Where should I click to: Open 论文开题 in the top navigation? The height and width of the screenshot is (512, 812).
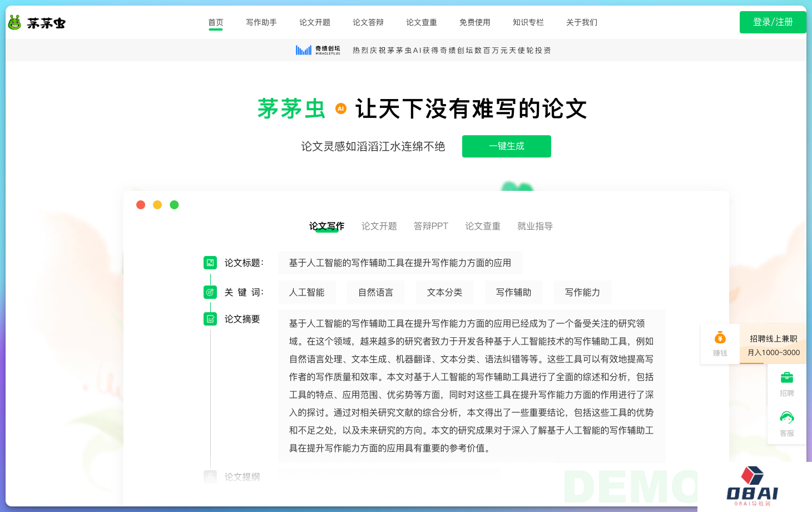(x=315, y=22)
